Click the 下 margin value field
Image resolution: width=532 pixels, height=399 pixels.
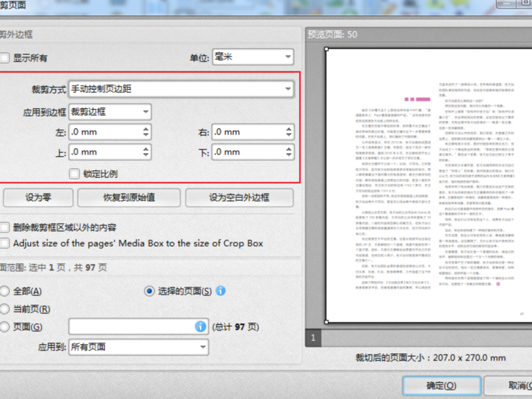[x=248, y=152]
